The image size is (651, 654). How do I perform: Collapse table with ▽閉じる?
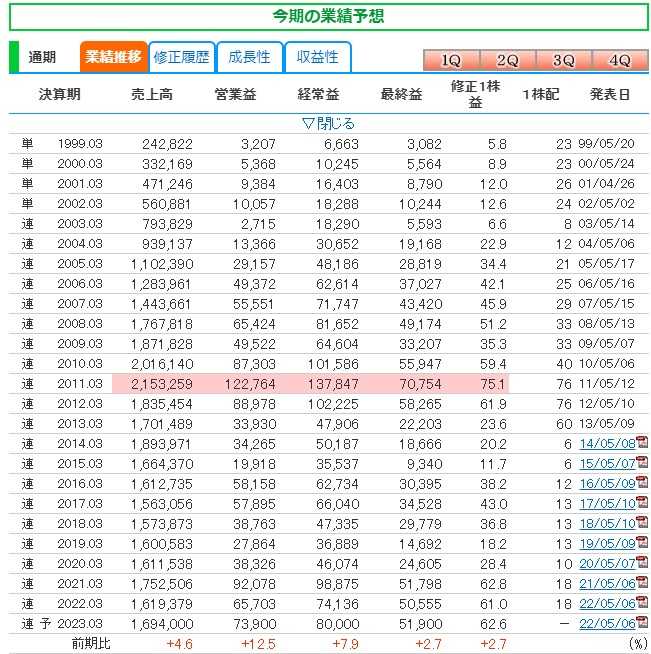click(x=328, y=123)
